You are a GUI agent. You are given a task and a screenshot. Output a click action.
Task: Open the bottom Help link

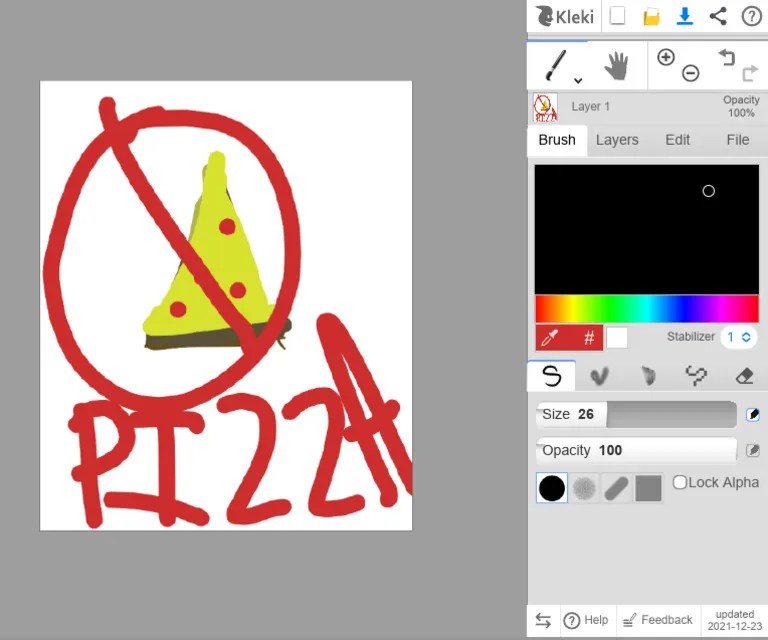pyautogui.click(x=586, y=620)
